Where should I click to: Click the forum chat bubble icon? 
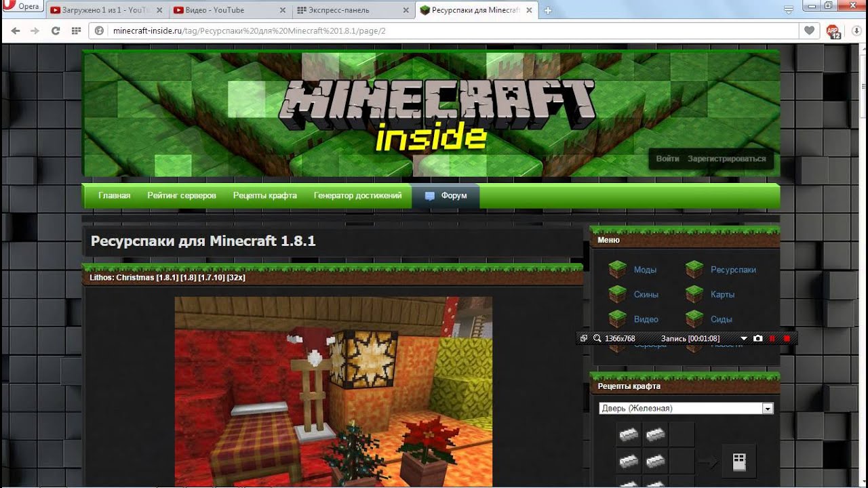click(x=429, y=196)
